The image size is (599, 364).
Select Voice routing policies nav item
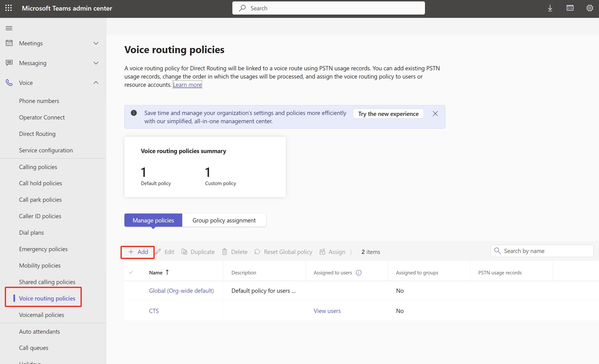(x=47, y=298)
